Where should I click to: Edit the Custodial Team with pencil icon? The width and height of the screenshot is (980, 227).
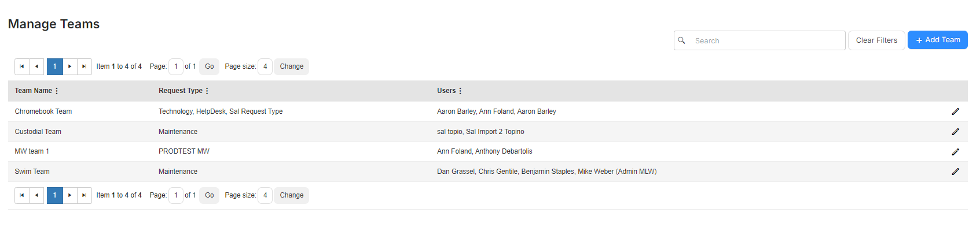(955, 132)
